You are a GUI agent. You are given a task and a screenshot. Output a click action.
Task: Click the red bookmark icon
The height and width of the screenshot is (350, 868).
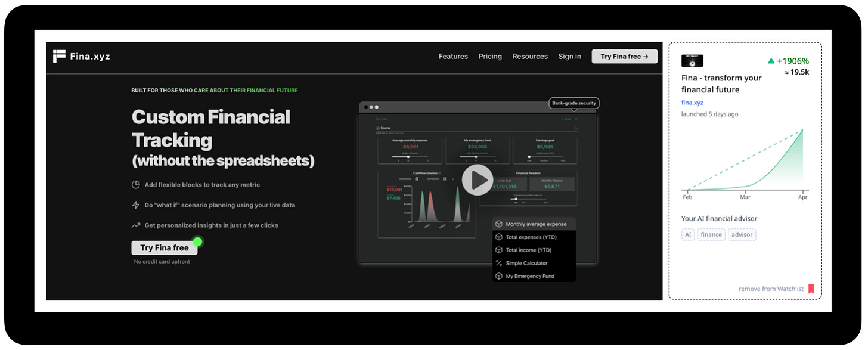pyautogui.click(x=811, y=289)
